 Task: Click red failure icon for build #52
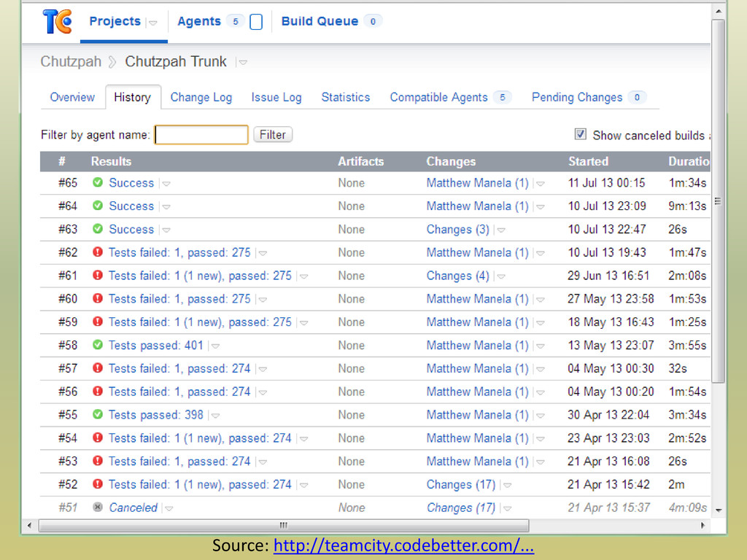pos(98,484)
